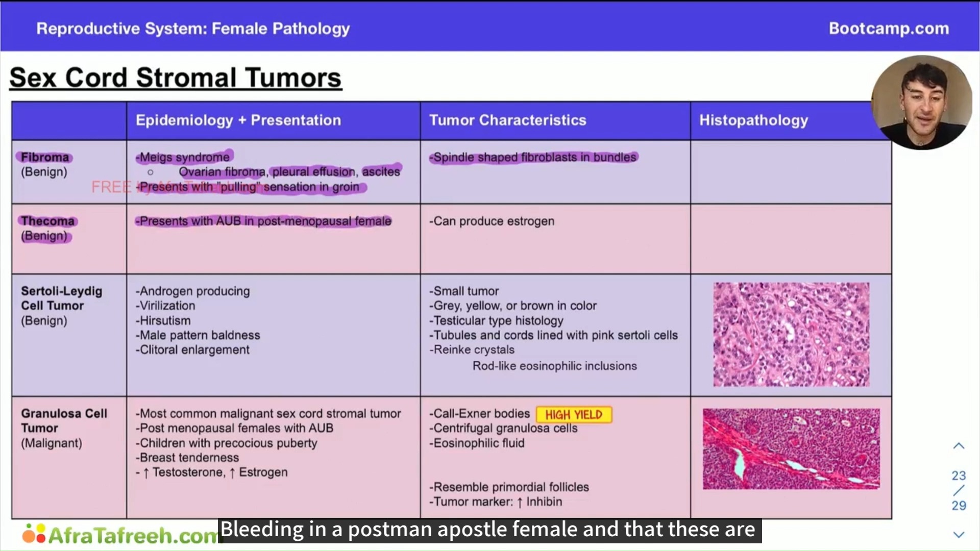Image resolution: width=980 pixels, height=551 pixels.
Task: Click the Reproductive System: Female Pathology header
Action: pos(193,29)
